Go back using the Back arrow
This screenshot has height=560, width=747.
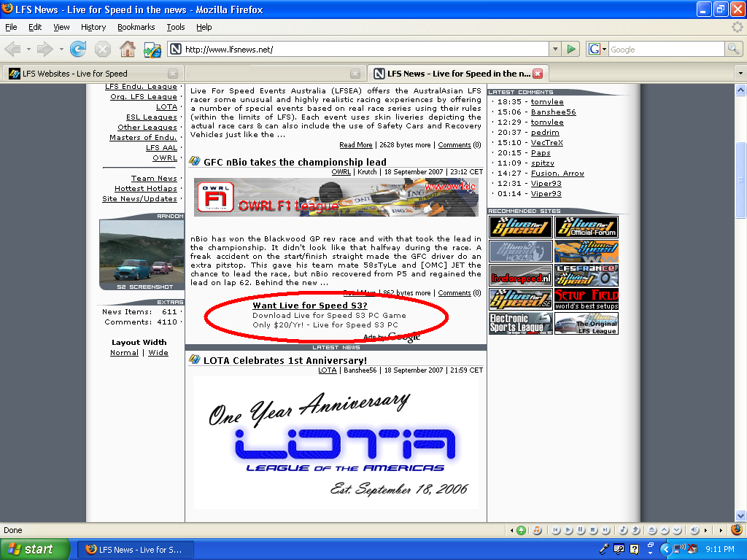click(x=13, y=49)
